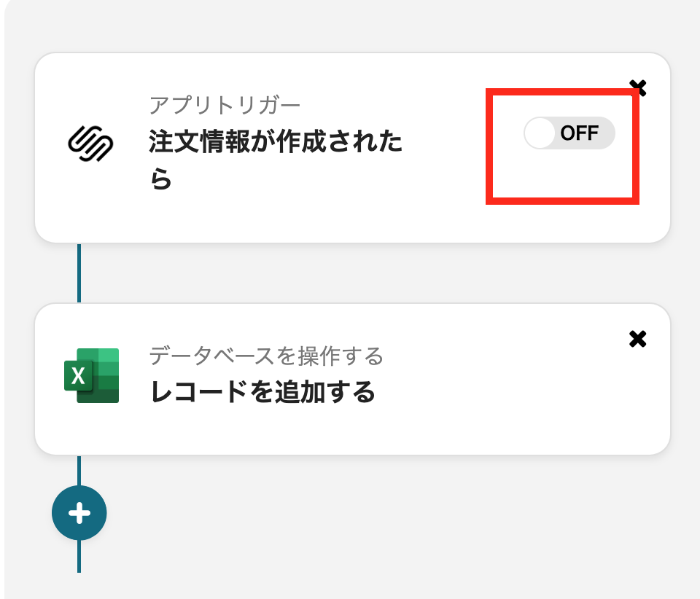The image size is (700, 599).
Task: Click the アプリトリガー label
Action: (x=225, y=106)
